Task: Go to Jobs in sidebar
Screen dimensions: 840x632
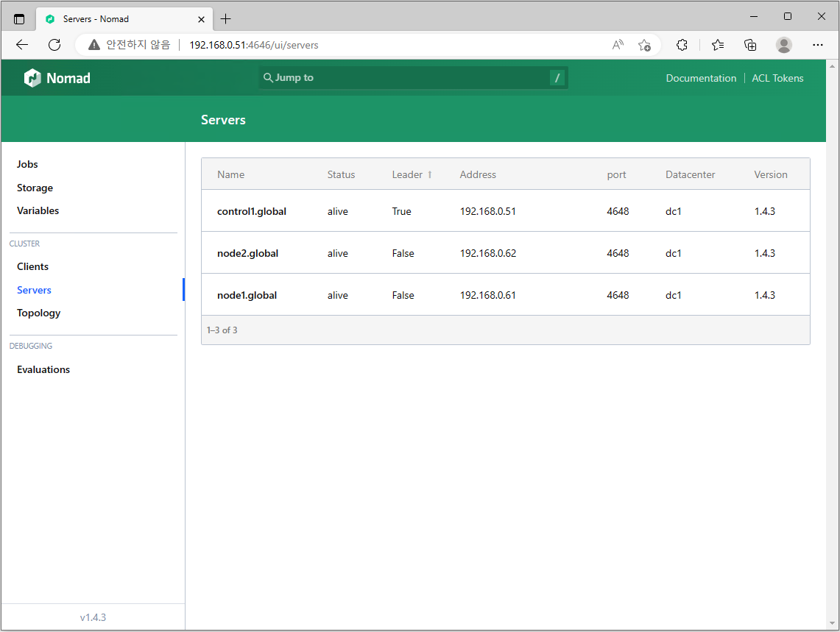Action: point(27,164)
